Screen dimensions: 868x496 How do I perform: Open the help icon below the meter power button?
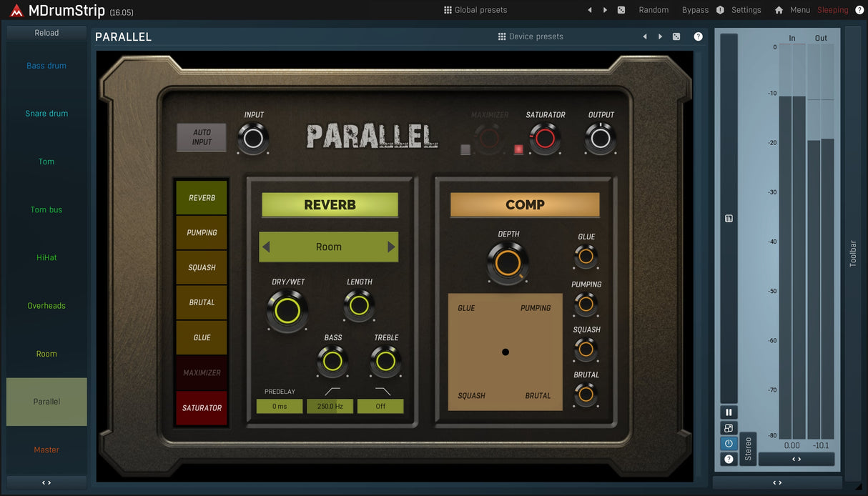click(729, 459)
